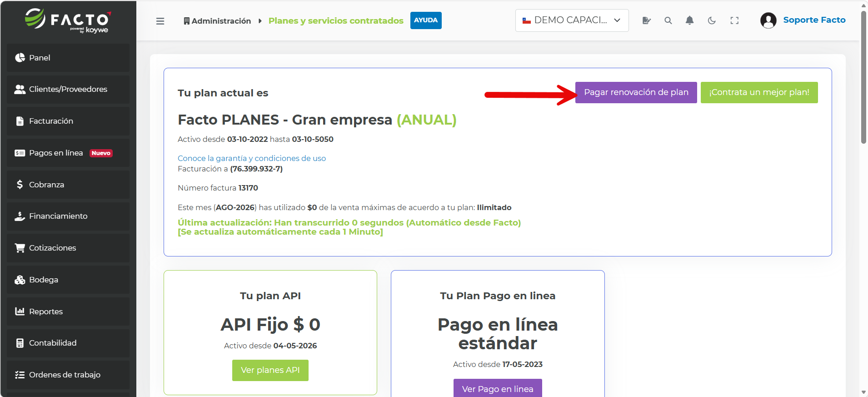Click the Pagos en línea money icon

click(20, 153)
